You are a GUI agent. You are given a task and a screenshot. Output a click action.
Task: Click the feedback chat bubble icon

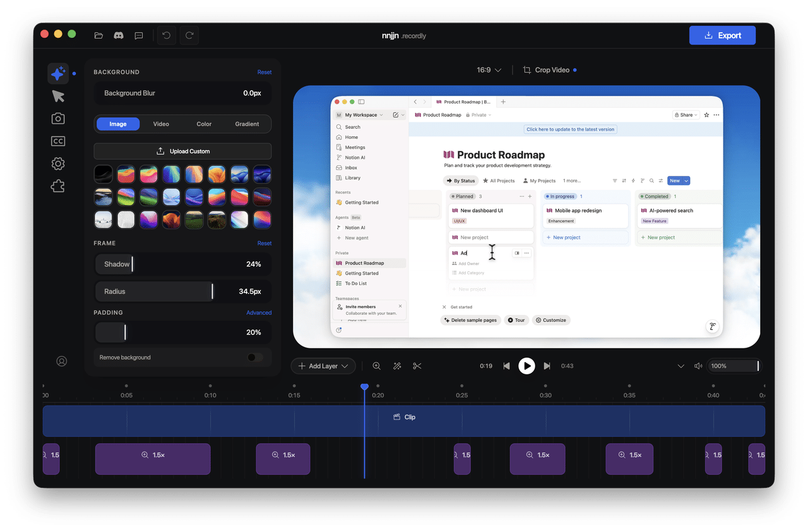pyautogui.click(x=139, y=35)
